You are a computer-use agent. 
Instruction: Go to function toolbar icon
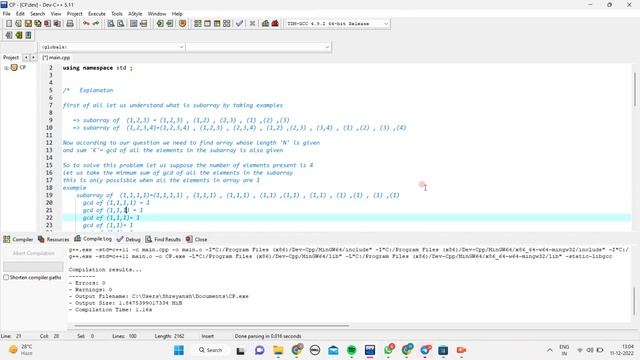(x=133, y=24)
